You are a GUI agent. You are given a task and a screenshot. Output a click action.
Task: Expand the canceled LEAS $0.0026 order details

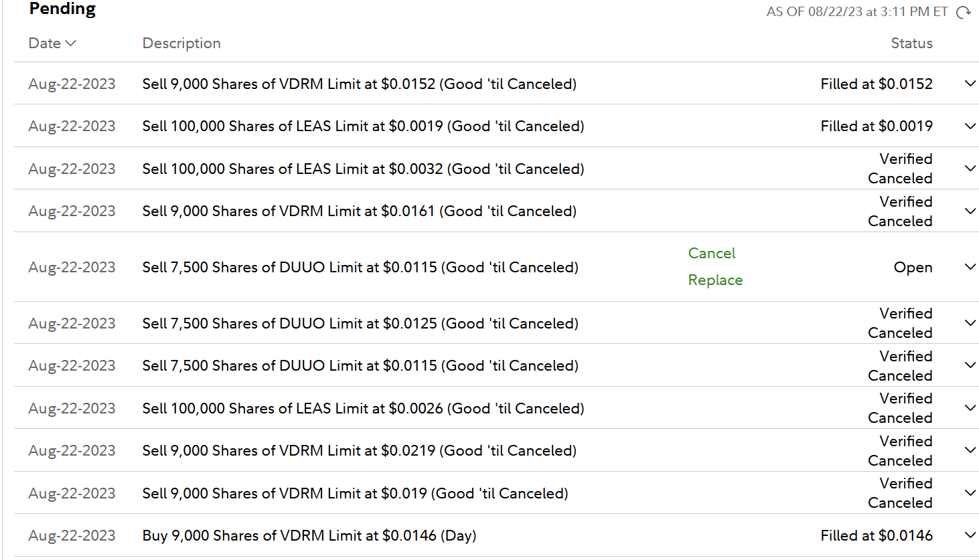[970, 408]
